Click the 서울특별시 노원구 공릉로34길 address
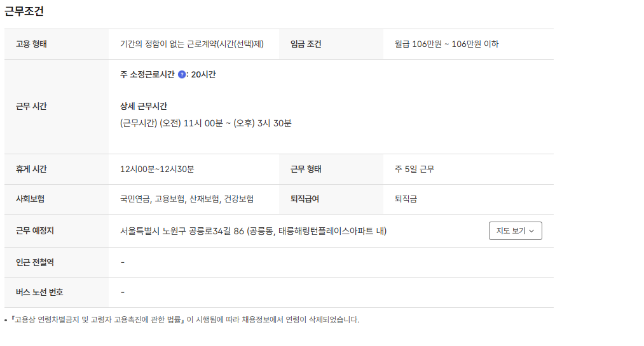 click(x=253, y=231)
